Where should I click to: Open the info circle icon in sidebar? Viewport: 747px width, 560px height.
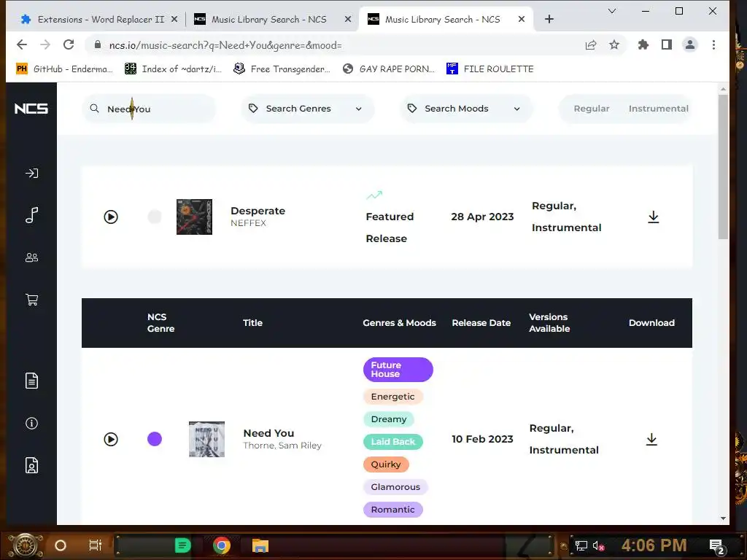point(31,424)
